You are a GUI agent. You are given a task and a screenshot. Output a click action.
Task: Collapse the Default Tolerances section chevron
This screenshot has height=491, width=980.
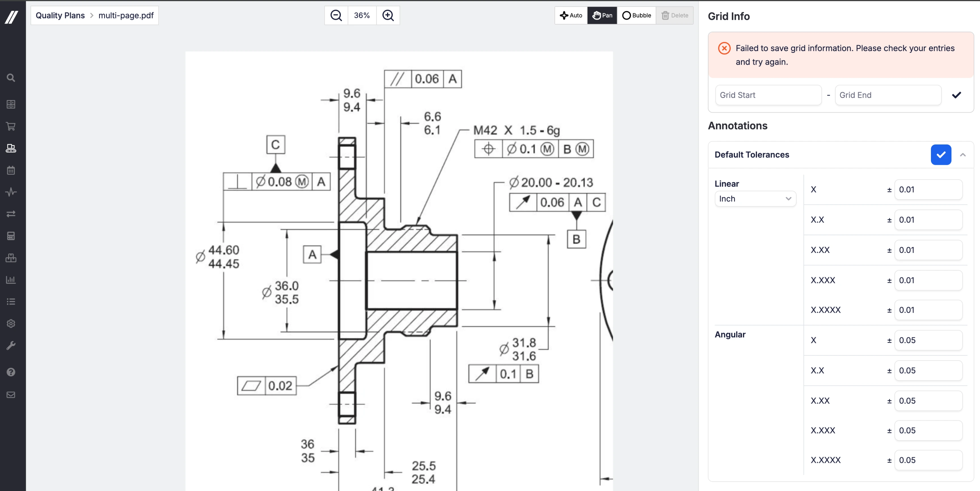(963, 155)
